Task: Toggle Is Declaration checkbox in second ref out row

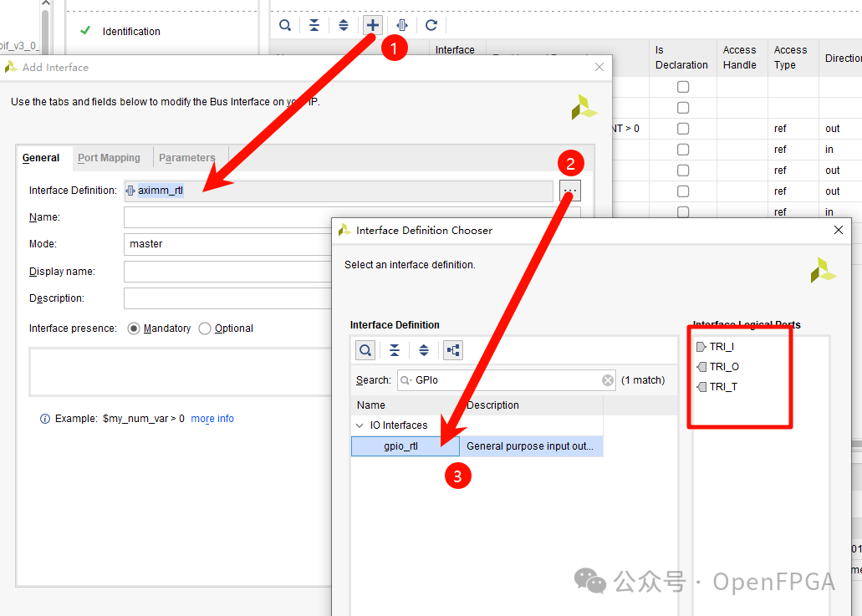Action: [x=683, y=171]
